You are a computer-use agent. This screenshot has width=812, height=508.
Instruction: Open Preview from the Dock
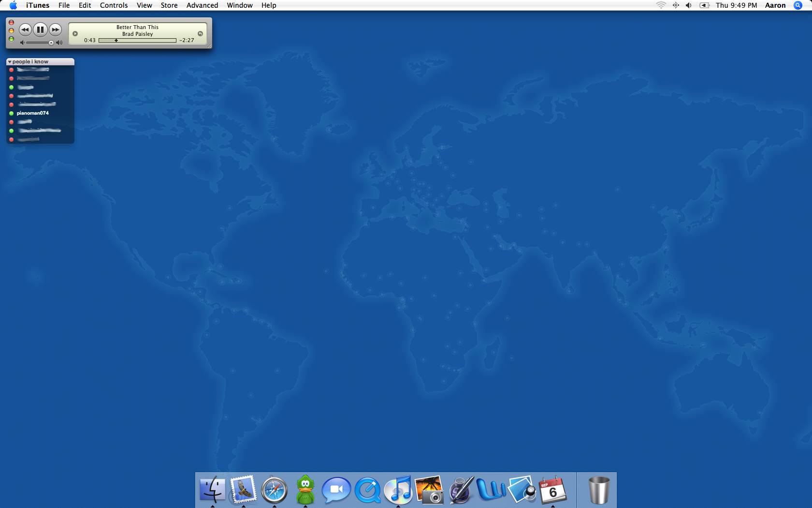click(522, 490)
